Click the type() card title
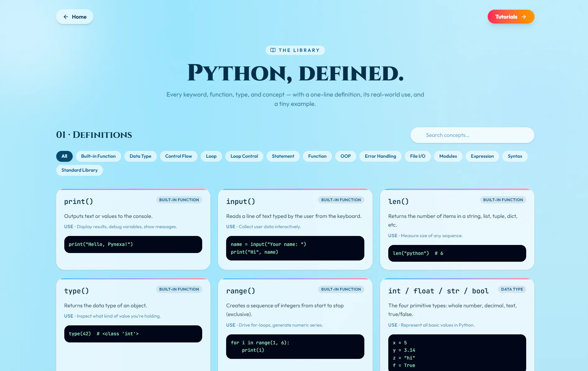The image size is (588, 371). (x=76, y=291)
